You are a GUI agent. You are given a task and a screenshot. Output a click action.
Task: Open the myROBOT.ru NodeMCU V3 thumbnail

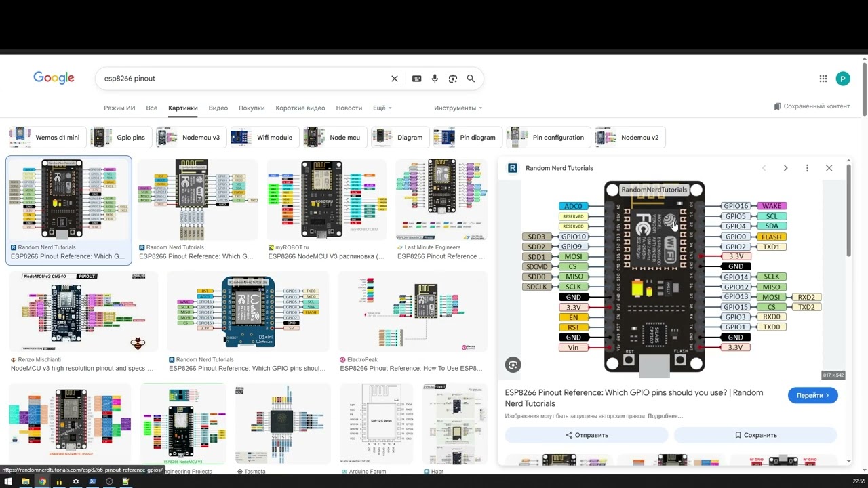click(x=327, y=200)
